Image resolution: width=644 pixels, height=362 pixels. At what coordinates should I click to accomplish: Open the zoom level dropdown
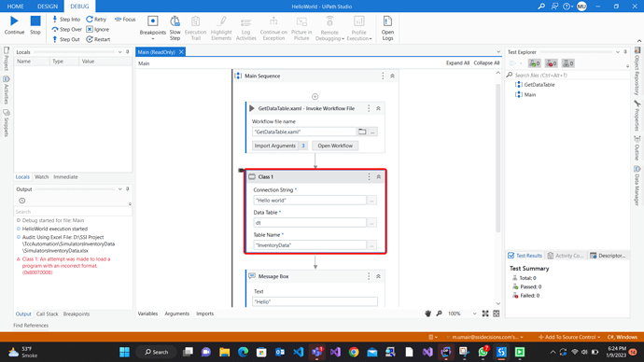coord(474,313)
